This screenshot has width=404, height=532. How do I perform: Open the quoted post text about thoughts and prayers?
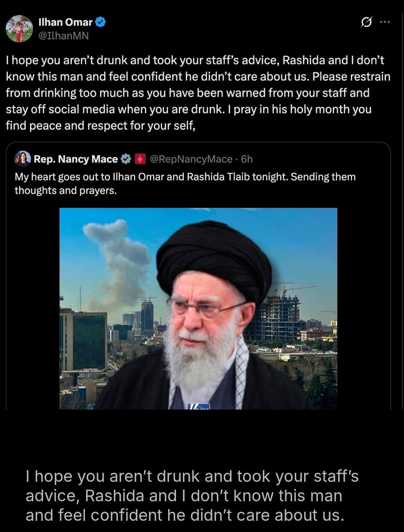(185, 184)
